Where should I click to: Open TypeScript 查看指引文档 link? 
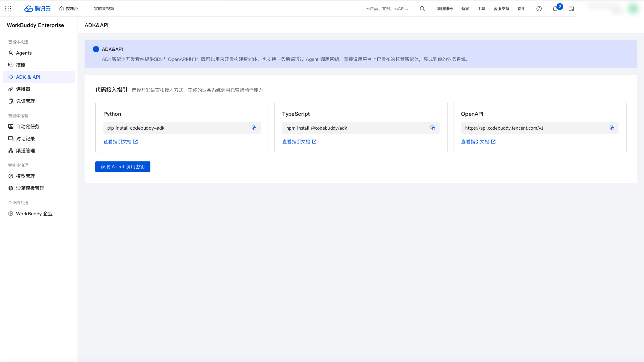[299, 142]
